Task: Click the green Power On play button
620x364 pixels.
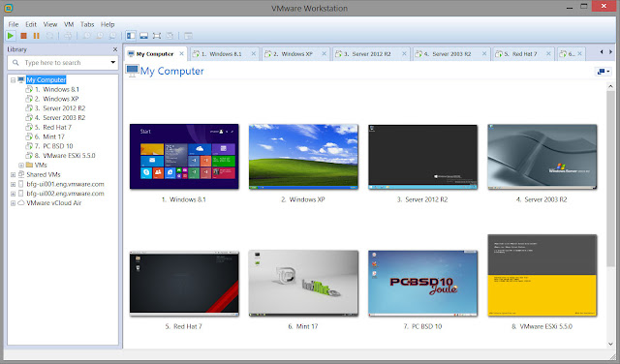Action: tap(11, 36)
